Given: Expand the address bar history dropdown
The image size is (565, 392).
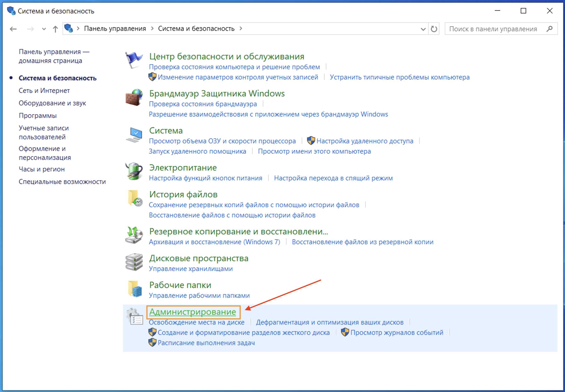Looking at the screenshot, I should [423, 29].
